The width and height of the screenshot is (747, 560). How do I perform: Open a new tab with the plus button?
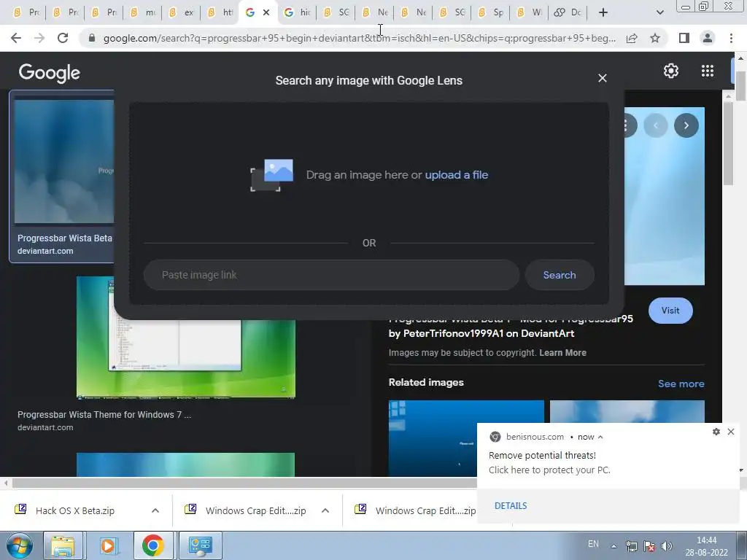tap(603, 12)
